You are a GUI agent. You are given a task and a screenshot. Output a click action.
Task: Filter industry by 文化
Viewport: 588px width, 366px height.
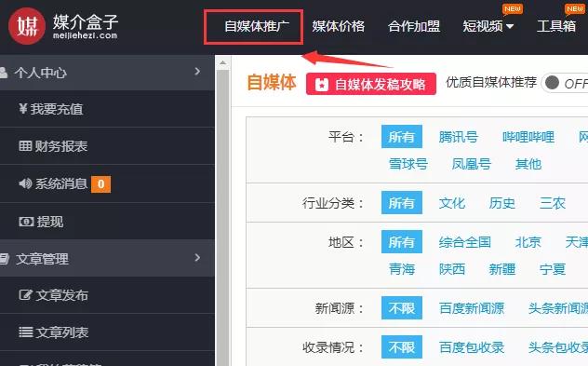pos(452,203)
